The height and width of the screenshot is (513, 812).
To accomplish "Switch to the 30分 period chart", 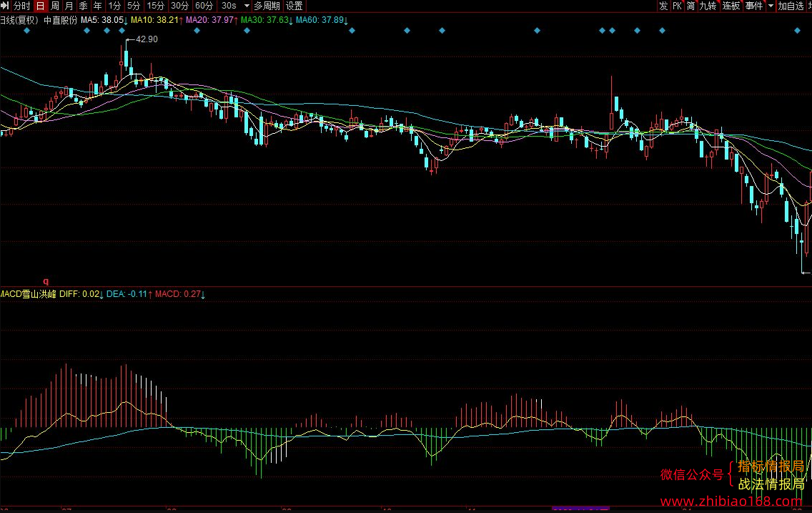I will [179, 6].
